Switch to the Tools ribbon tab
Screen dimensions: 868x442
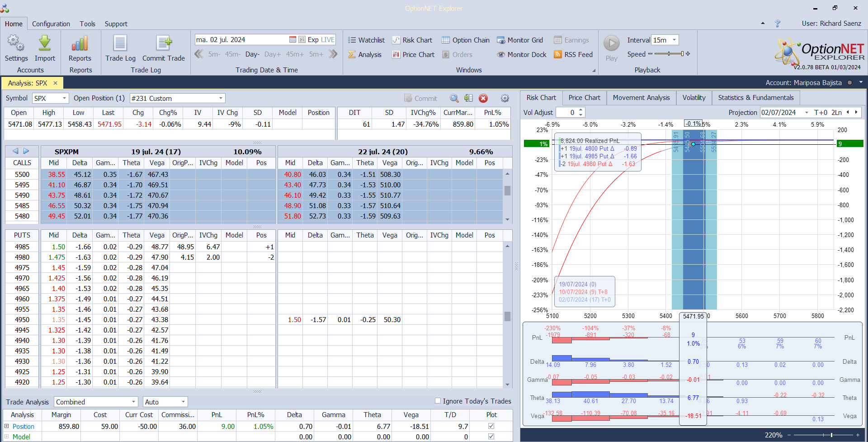(x=87, y=24)
